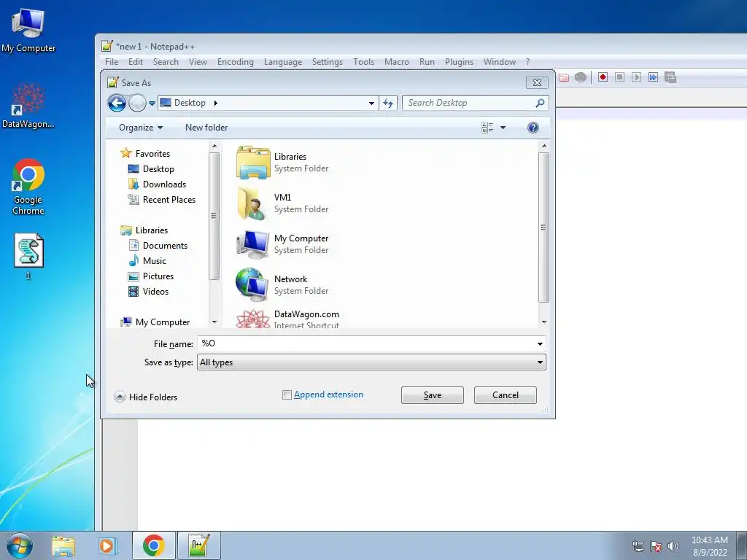
Task: Click the Windows Start button
Action: coord(20,545)
